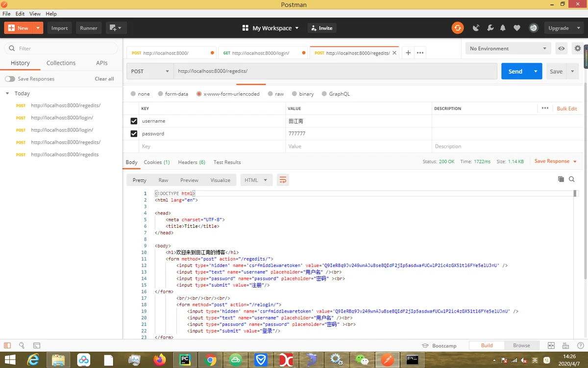
Task: Open the user avatar menu
Action: coord(534,28)
